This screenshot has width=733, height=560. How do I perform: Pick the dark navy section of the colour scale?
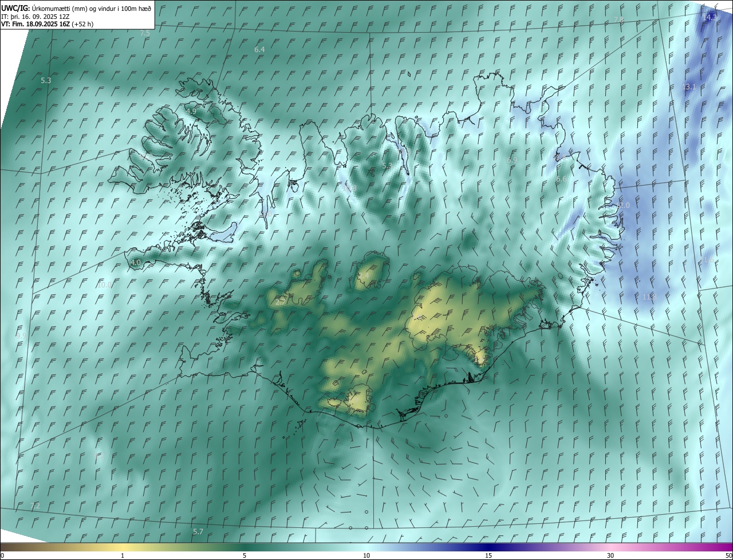tap(488, 547)
